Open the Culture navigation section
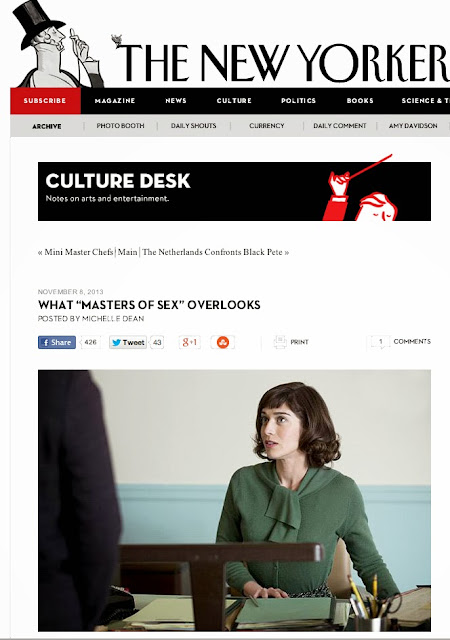The width and height of the screenshot is (450, 640). coord(234,100)
